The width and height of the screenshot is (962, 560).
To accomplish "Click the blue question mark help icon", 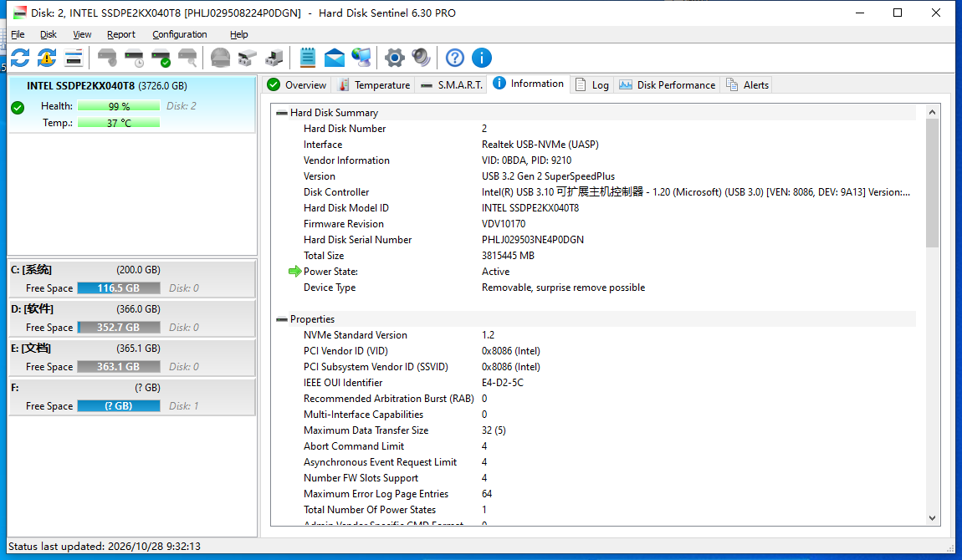I will (x=454, y=59).
